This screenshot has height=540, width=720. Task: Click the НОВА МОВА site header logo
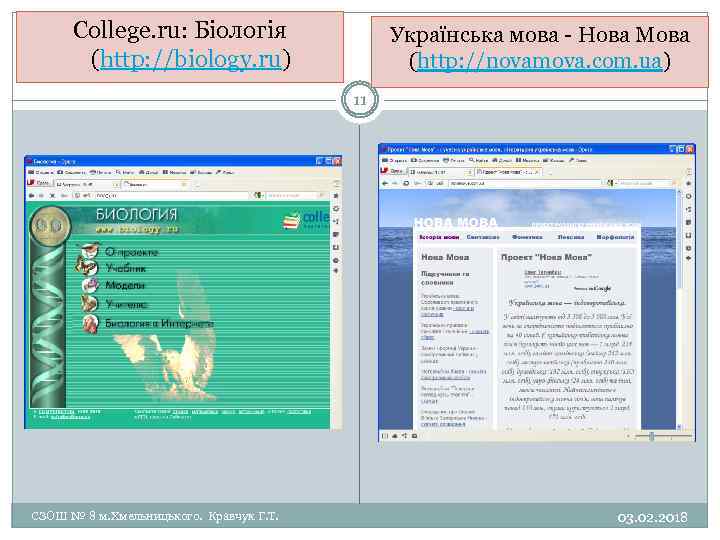pyautogui.click(x=455, y=223)
